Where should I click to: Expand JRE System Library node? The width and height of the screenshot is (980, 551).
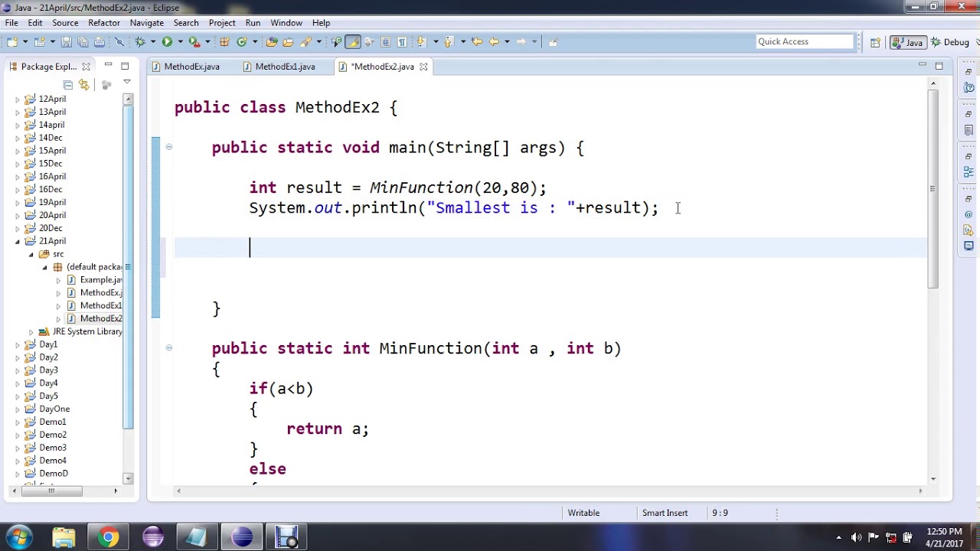[31, 331]
